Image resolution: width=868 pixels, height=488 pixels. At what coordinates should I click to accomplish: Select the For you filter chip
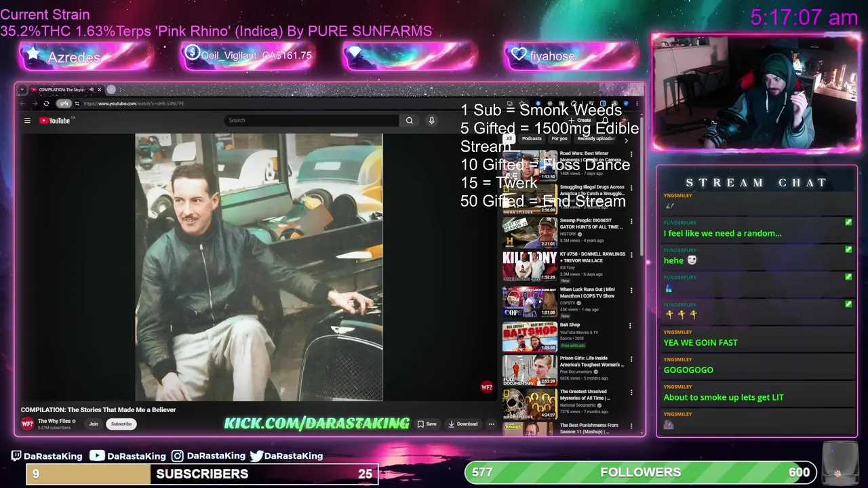pos(559,138)
